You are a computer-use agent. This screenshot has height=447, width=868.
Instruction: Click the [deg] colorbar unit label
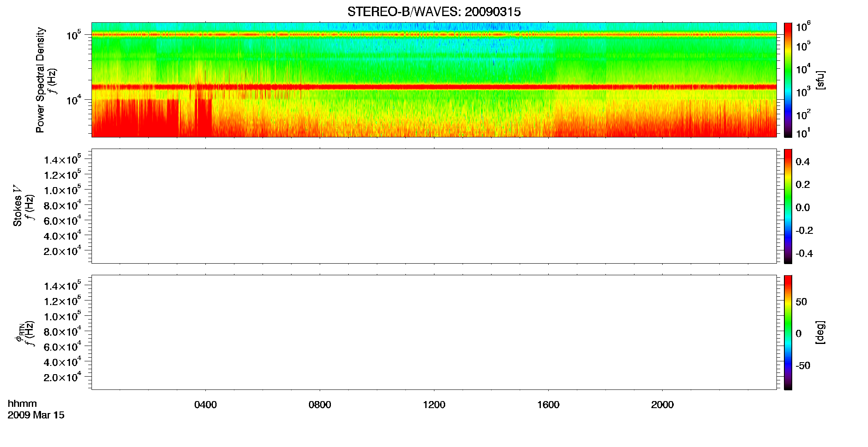click(820, 332)
